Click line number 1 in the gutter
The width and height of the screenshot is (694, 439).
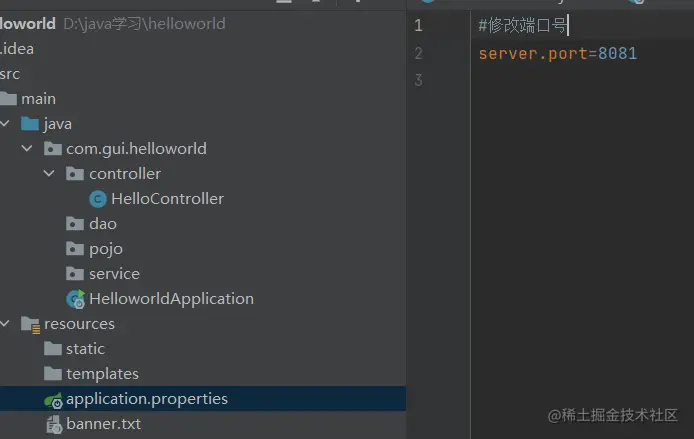418,25
